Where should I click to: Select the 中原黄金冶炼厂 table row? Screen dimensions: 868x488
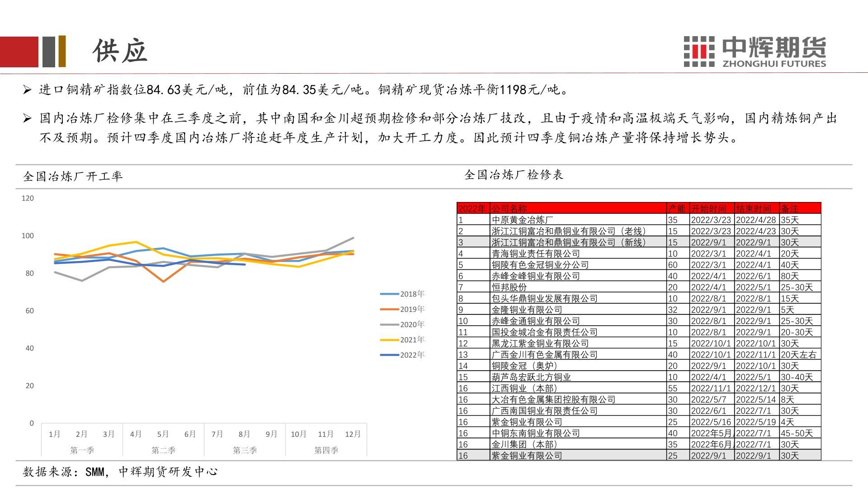tap(523, 220)
